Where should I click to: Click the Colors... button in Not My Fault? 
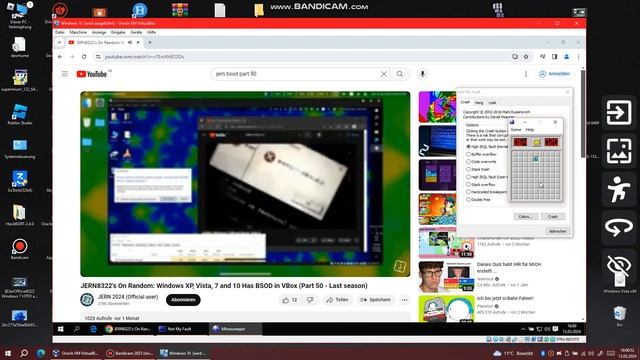pyautogui.click(x=526, y=217)
